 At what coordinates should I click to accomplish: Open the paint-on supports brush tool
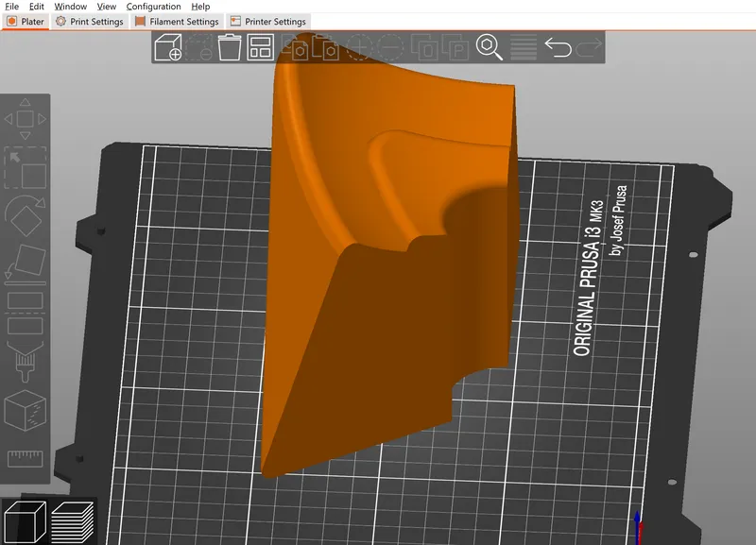(25, 360)
